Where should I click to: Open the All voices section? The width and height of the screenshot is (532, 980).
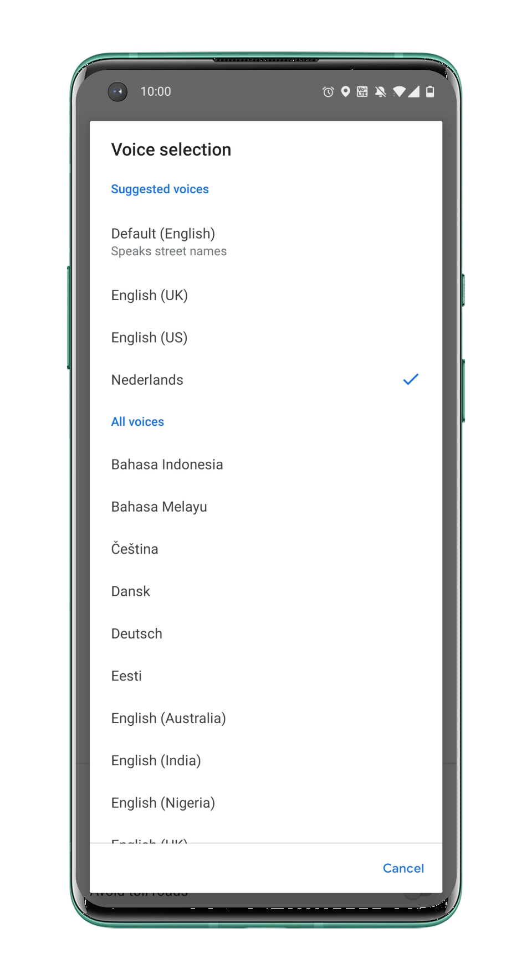click(x=137, y=421)
